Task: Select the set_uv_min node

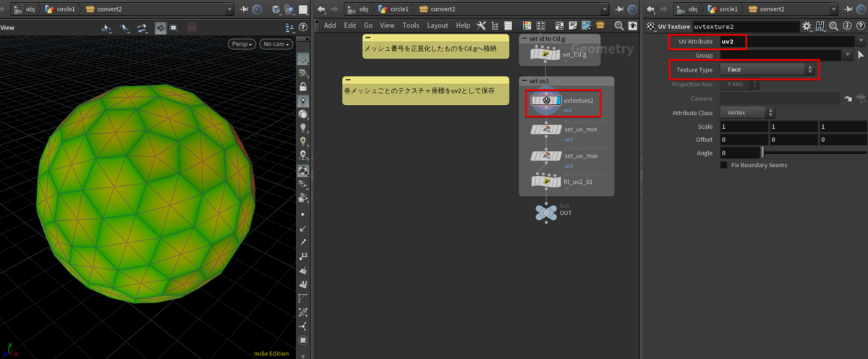Action: [x=547, y=130]
